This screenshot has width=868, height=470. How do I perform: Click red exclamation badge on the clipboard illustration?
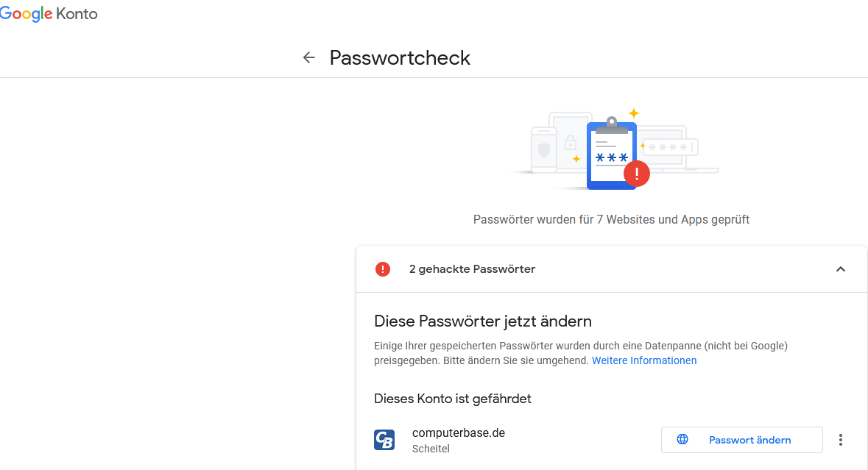click(637, 174)
